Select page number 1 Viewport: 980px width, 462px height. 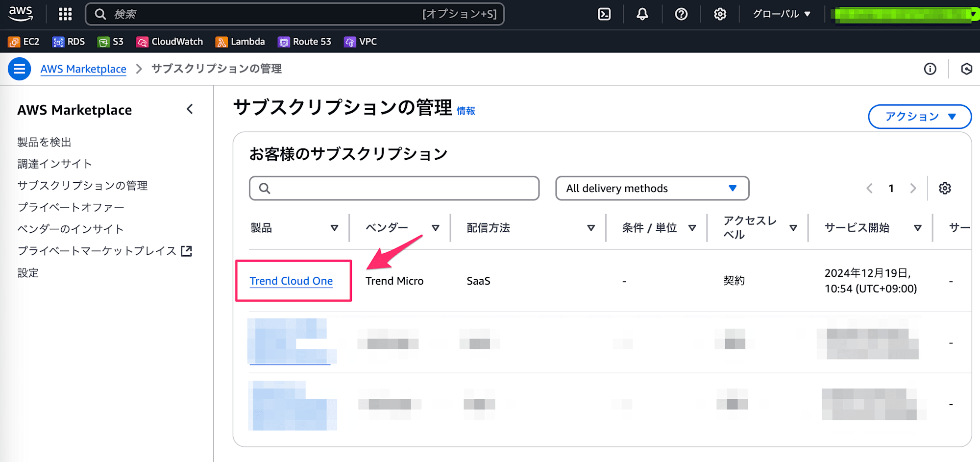891,188
